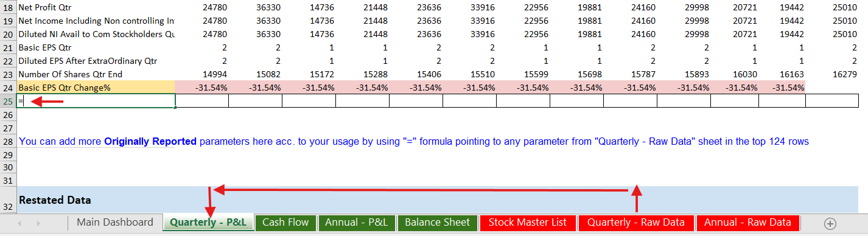Select Net Profit Qtr value 33916

[470, 9]
